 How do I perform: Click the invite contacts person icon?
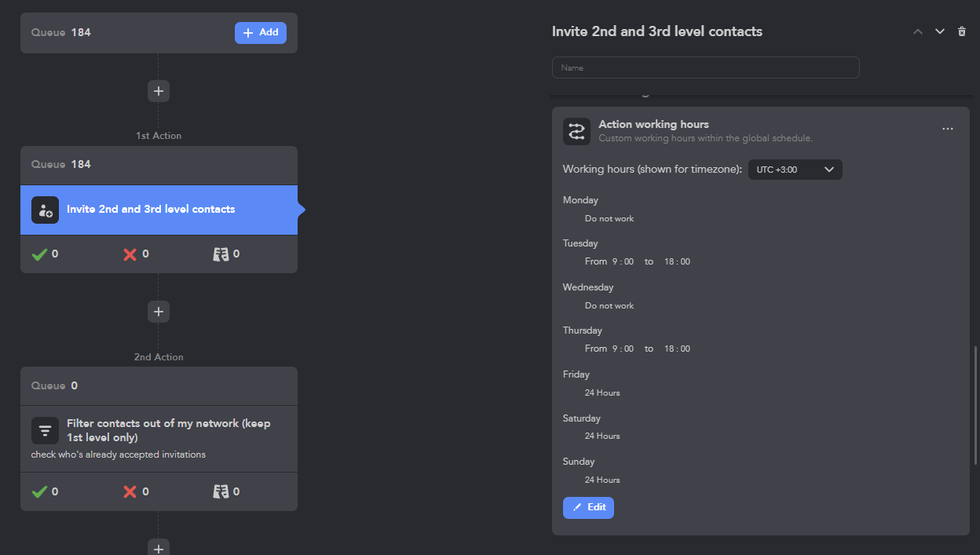45,210
